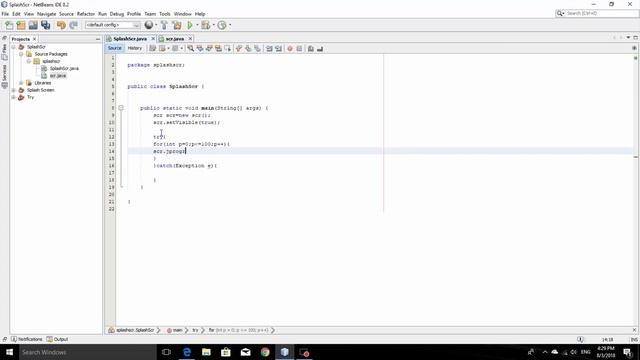Click the Previous Bookmark icon
The width and height of the screenshot is (640, 360).
pyautogui.click(x=239, y=49)
